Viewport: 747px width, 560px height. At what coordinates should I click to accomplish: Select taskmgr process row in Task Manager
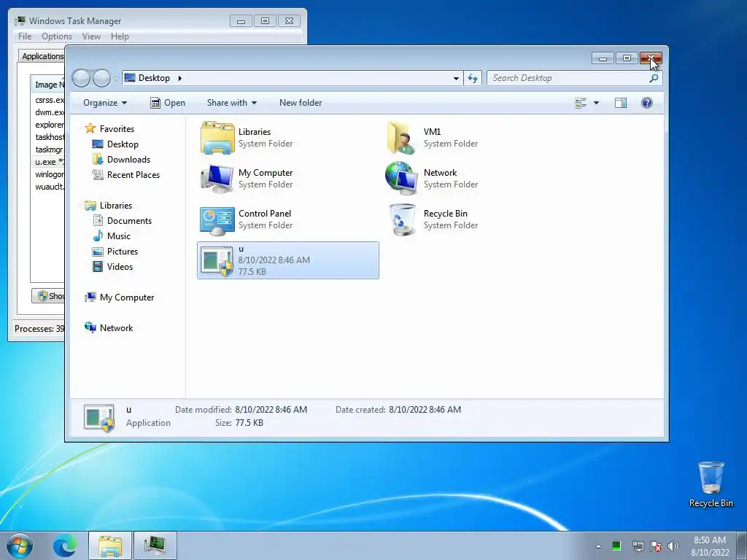(47, 149)
